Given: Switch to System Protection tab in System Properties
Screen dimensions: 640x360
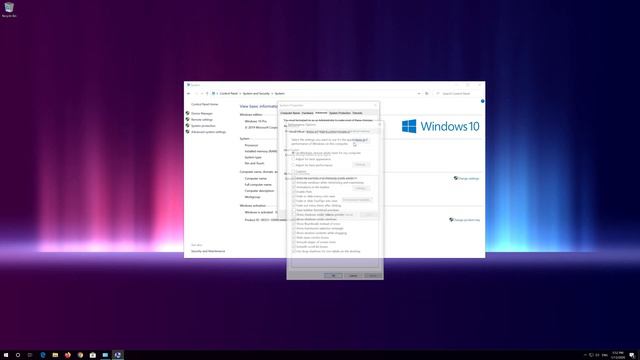Looking at the screenshot, I should click(x=340, y=113).
